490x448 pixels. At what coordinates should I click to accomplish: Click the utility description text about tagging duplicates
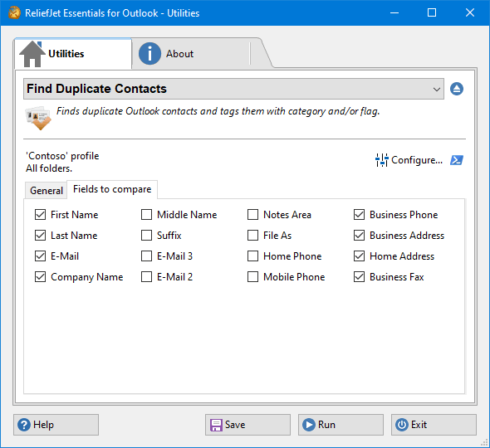pos(218,111)
